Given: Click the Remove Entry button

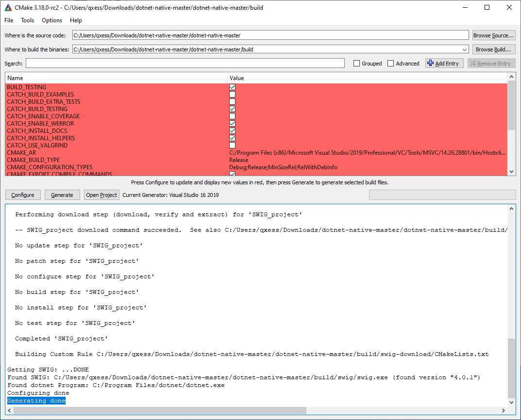Looking at the screenshot, I should 491,64.
